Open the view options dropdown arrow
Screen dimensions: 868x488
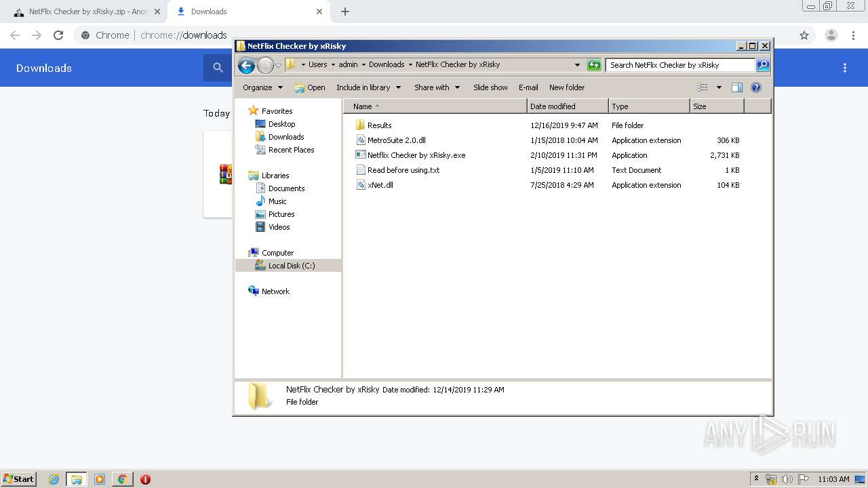point(719,87)
